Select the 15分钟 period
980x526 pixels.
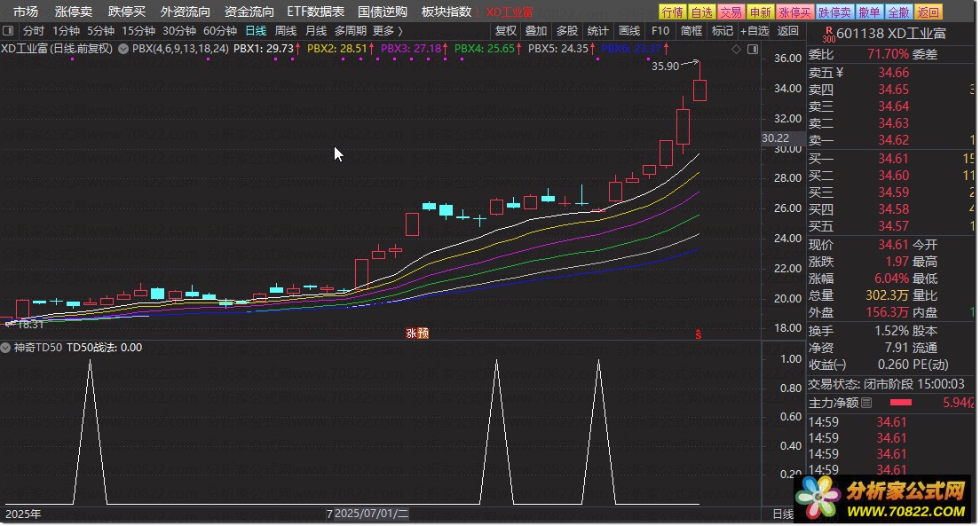138,31
